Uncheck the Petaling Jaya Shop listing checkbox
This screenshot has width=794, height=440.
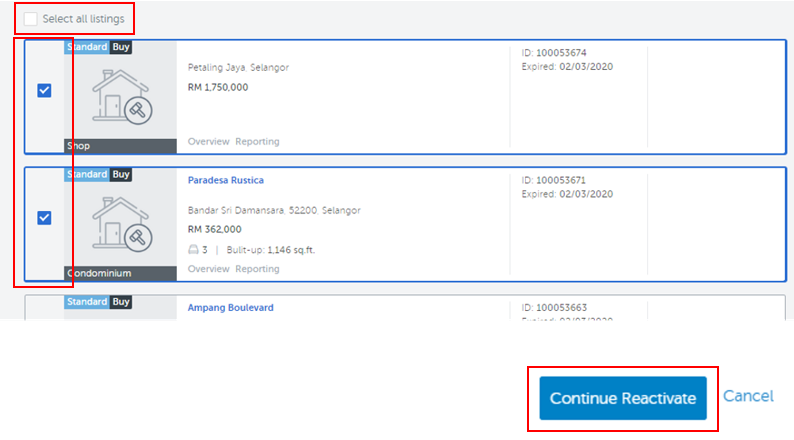(44, 91)
